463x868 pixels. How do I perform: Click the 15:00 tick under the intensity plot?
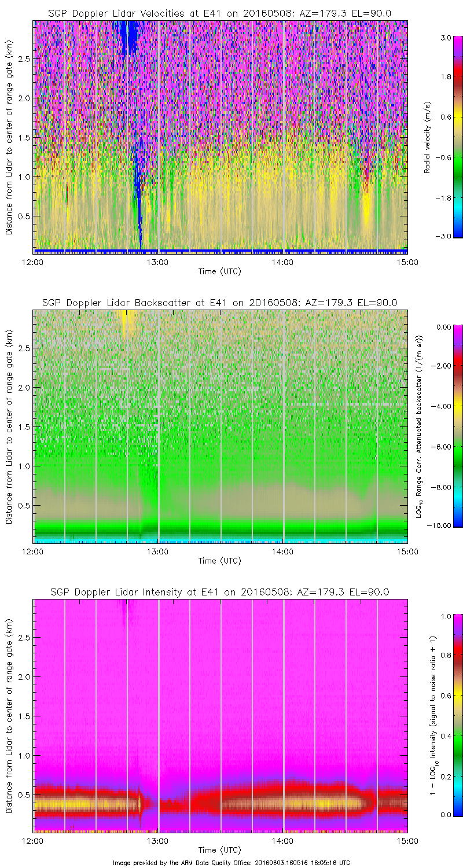pos(407,840)
